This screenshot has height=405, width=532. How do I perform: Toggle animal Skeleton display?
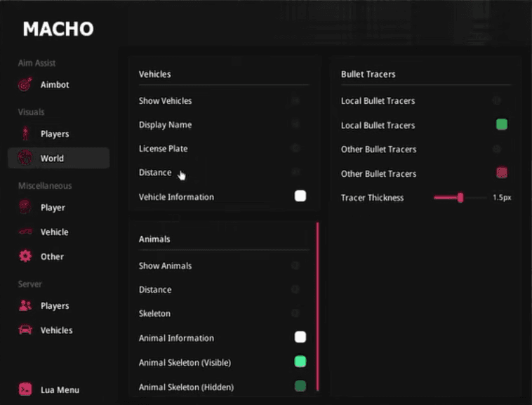pyautogui.click(x=295, y=314)
